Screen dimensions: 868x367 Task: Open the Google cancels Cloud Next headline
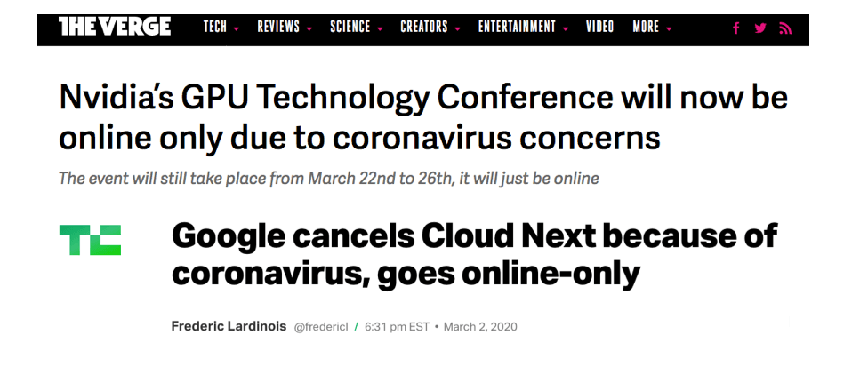click(475, 255)
